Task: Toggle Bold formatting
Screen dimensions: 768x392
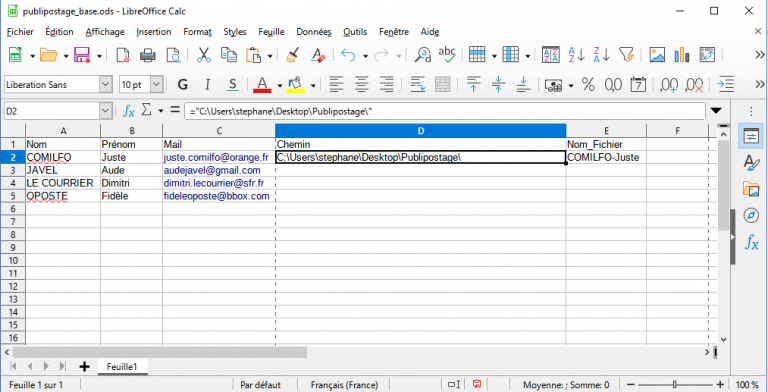Action: point(183,85)
